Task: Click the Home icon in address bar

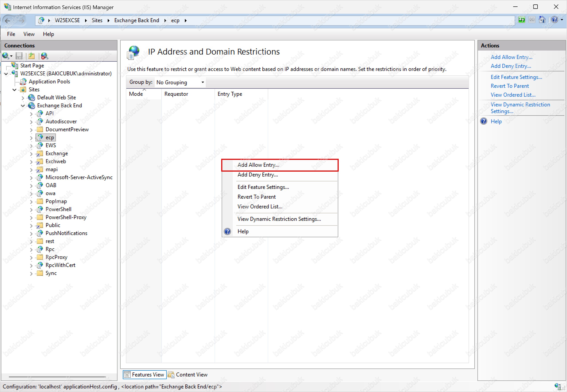Action: (542, 20)
